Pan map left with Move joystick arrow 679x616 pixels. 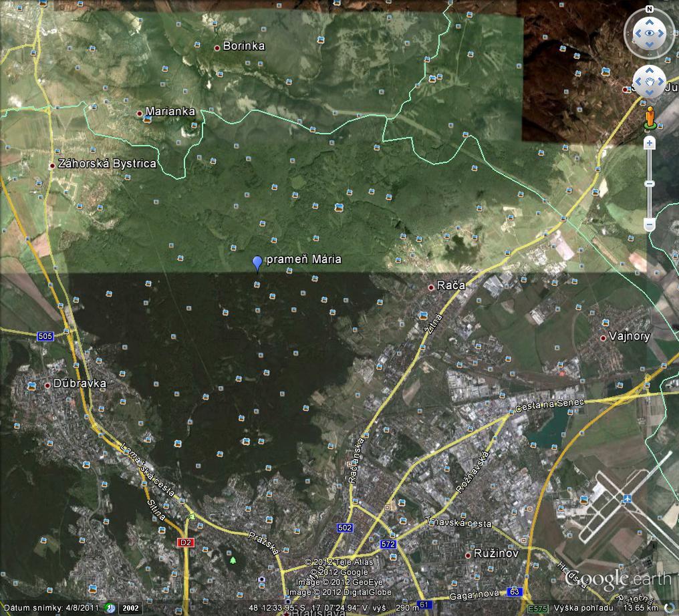point(638,82)
